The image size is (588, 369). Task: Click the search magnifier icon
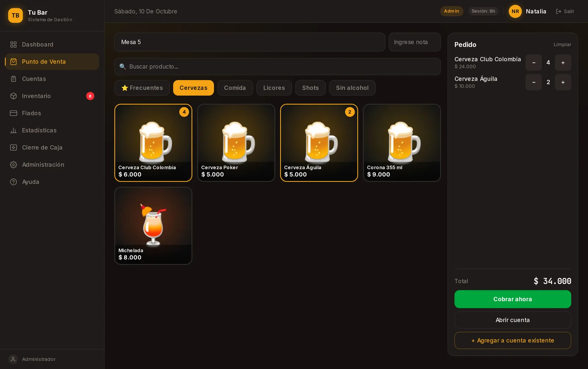click(x=123, y=67)
